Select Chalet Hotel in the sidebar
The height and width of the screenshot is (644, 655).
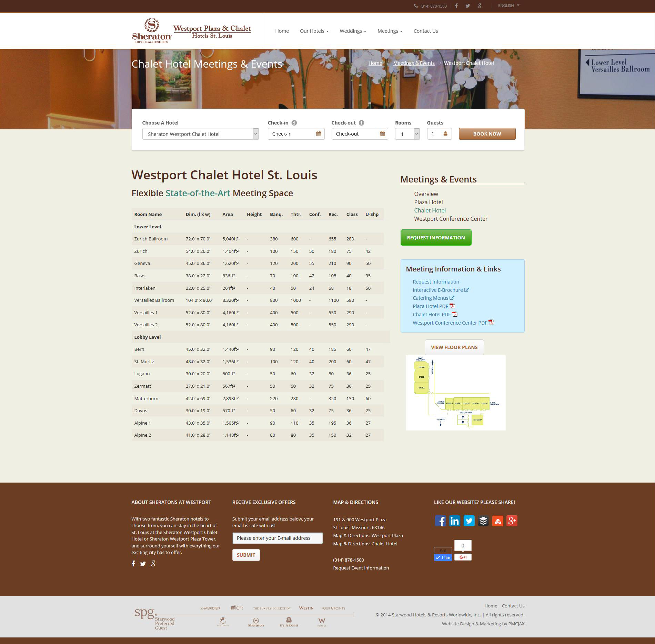point(430,210)
